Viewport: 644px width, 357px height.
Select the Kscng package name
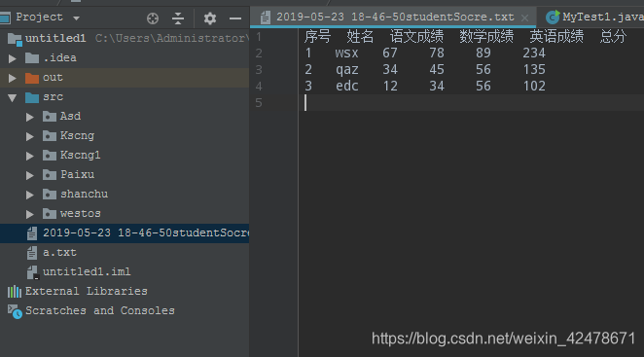[77, 135]
